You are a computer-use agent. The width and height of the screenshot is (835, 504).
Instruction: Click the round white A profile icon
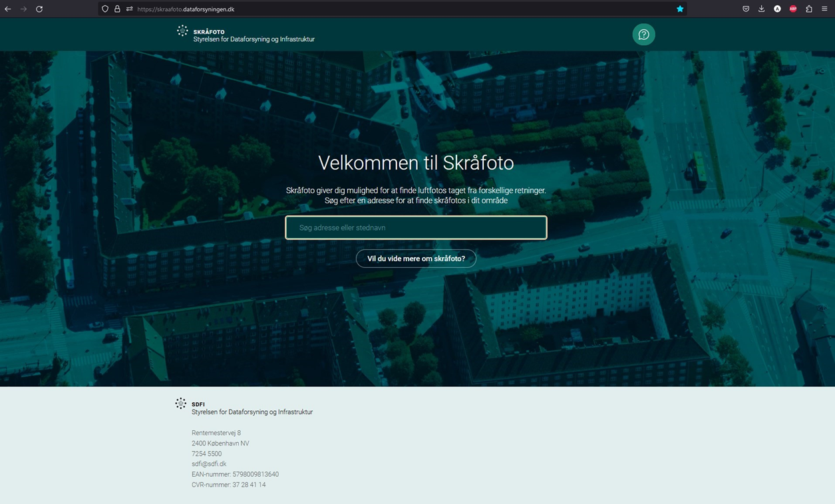(777, 9)
